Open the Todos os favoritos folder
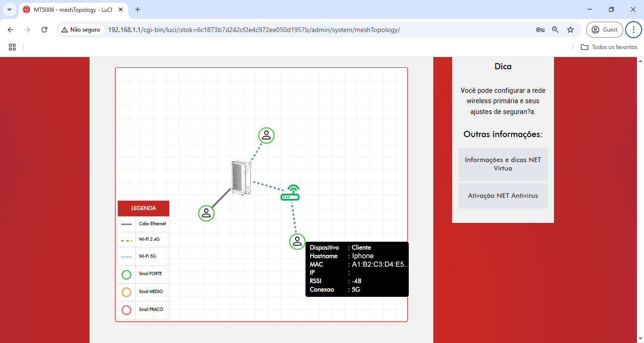Screen dimensions: 644x343 pos(609,47)
